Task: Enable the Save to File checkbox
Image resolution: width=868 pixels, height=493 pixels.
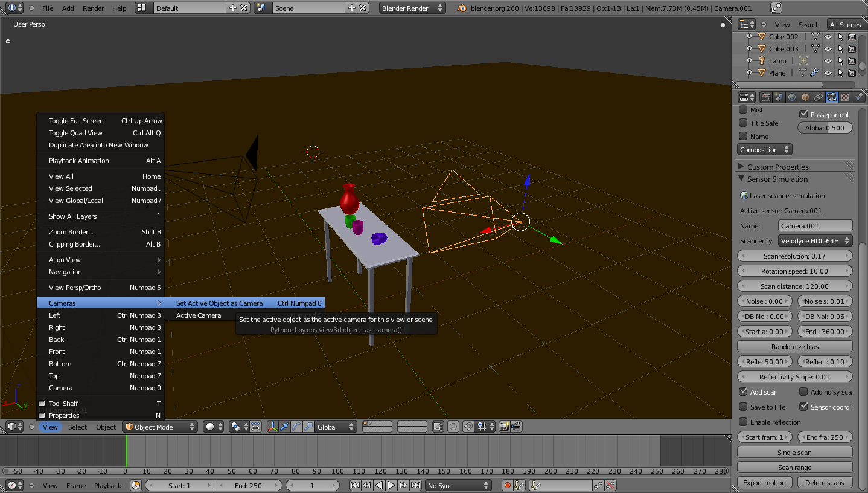Action: click(743, 407)
